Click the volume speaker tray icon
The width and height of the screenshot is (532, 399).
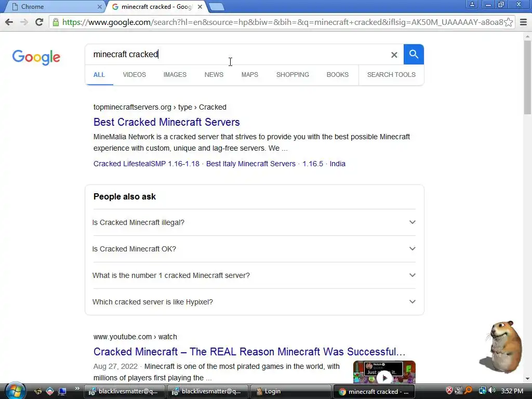(x=491, y=391)
